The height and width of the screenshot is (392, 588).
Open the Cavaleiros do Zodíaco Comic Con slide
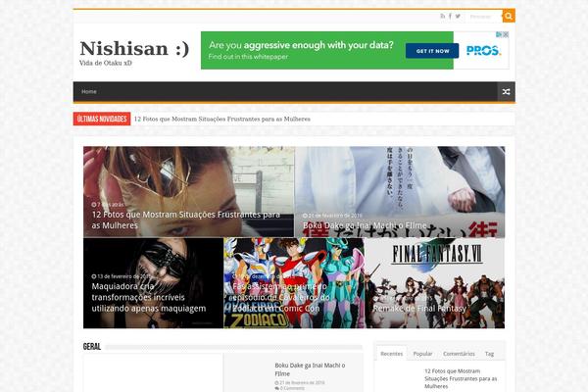[294, 283]
